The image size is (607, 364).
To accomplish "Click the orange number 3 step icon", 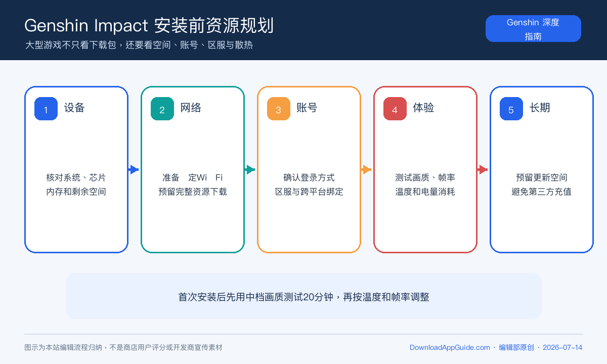I will coord(279,109).
